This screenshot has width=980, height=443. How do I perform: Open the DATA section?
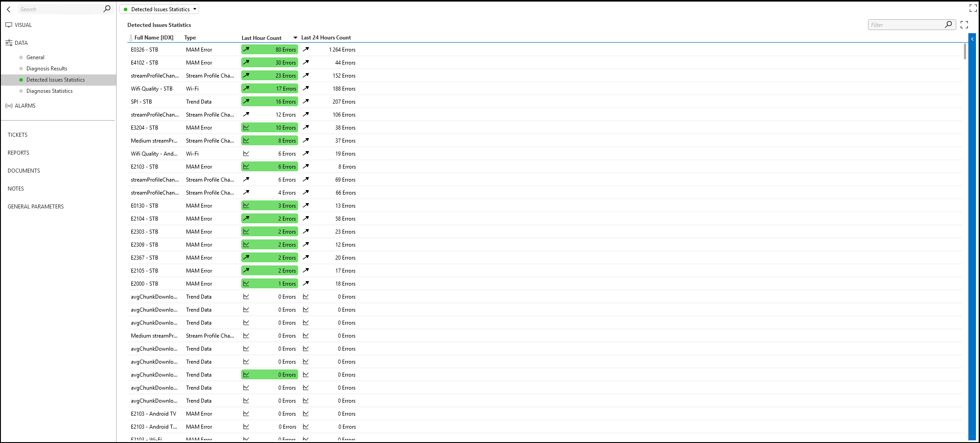pos(21,43)
